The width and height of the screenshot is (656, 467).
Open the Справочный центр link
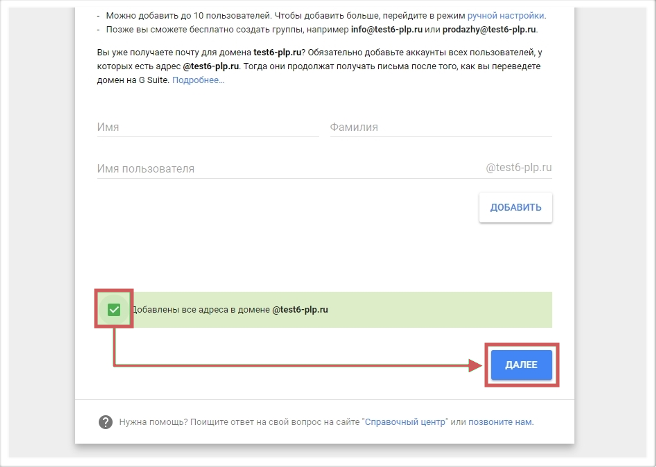tap(405, 422)
